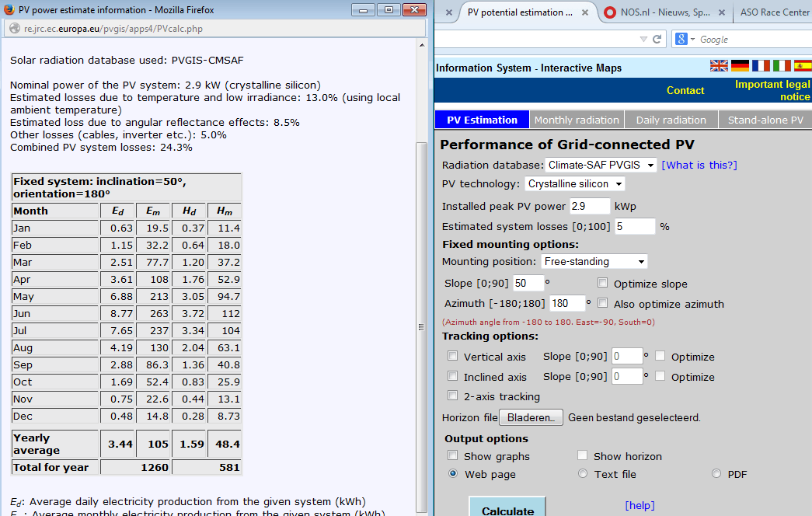The height and width of the screenshot is (516, 812).
Task: Select Text file output format
Action: [583, 473]
